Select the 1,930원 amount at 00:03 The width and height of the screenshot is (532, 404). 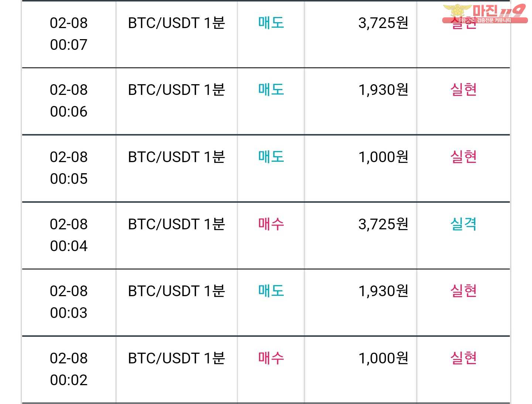pos(383,291)
